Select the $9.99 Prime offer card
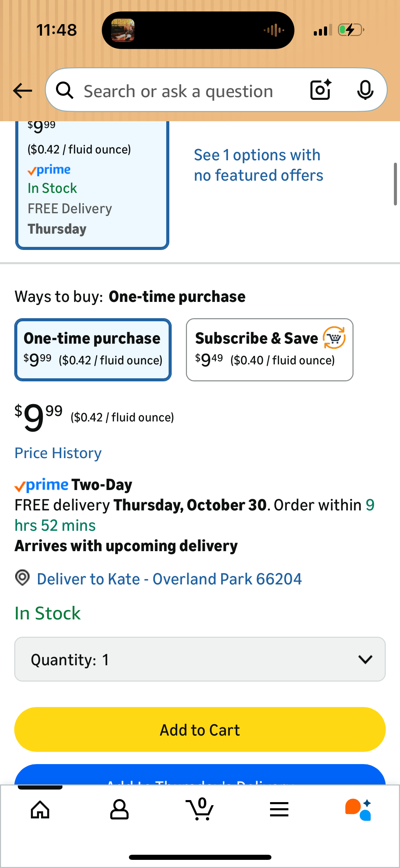This screenshot has width=400, height=868. pos(92,185)
